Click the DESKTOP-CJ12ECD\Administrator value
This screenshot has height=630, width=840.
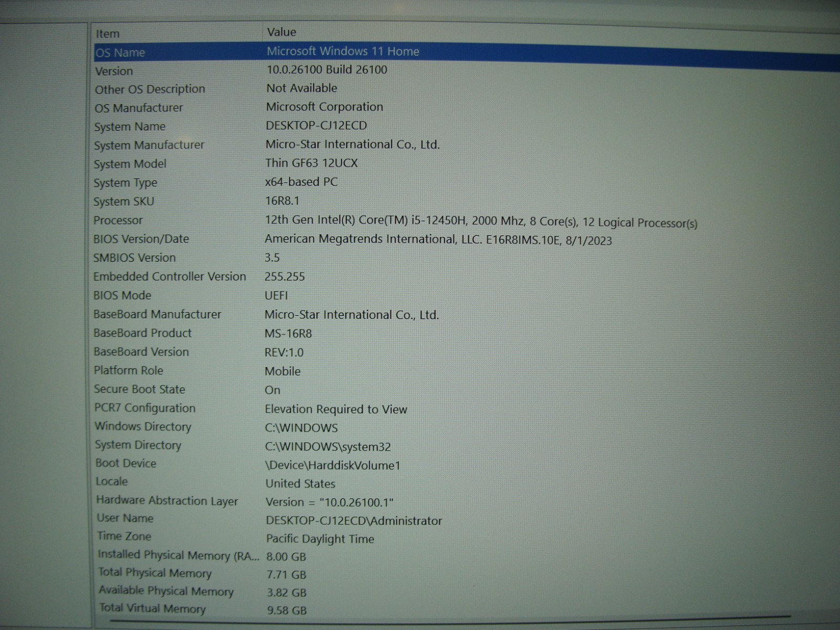[354, 521]
